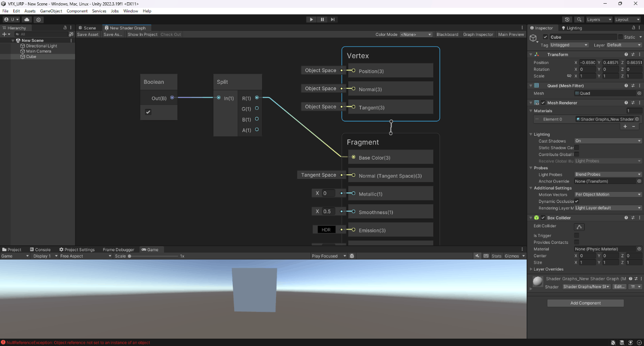Open Mesh Renderer preset settings icon
Screen dimensions: 644x346
click(x=633, y=103)
